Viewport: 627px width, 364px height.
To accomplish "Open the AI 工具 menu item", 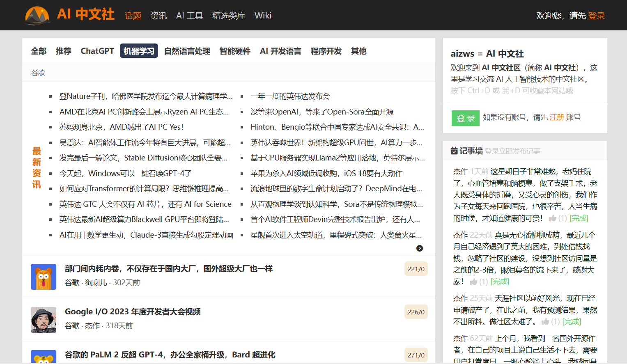I will (189, 16).
